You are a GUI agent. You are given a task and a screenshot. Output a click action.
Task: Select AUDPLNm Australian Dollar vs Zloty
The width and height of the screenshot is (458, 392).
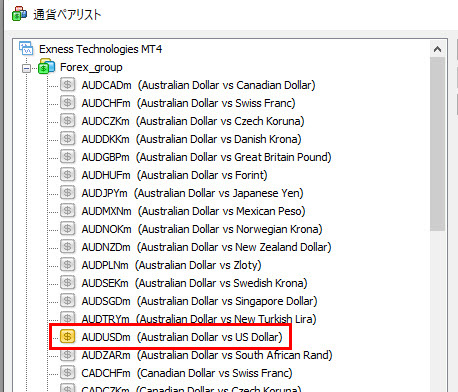171,265
